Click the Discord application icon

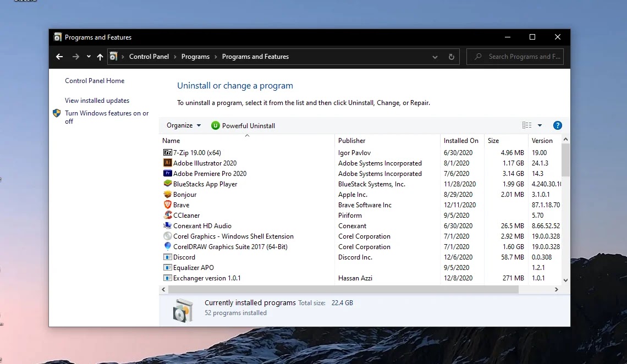click(168, 257)
